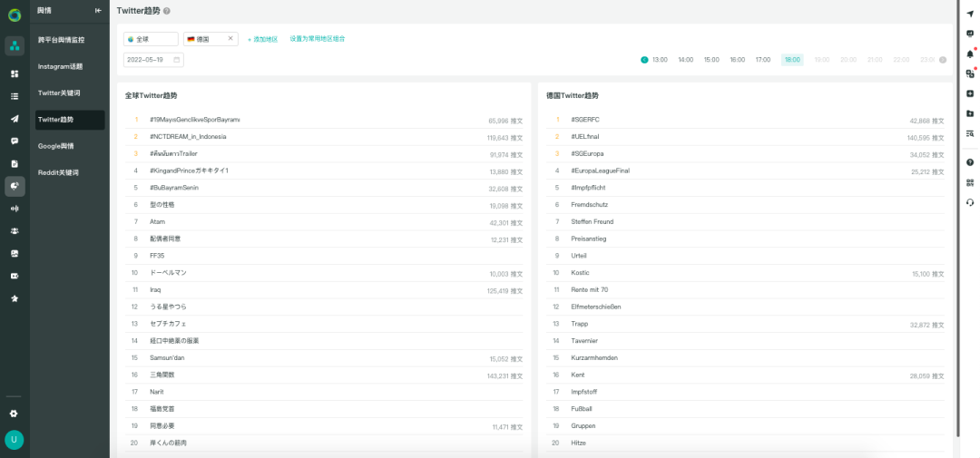This screenshot has height=458, width=980.
Task: Click Germany trend #SGERFC
Action: (585, 120)
